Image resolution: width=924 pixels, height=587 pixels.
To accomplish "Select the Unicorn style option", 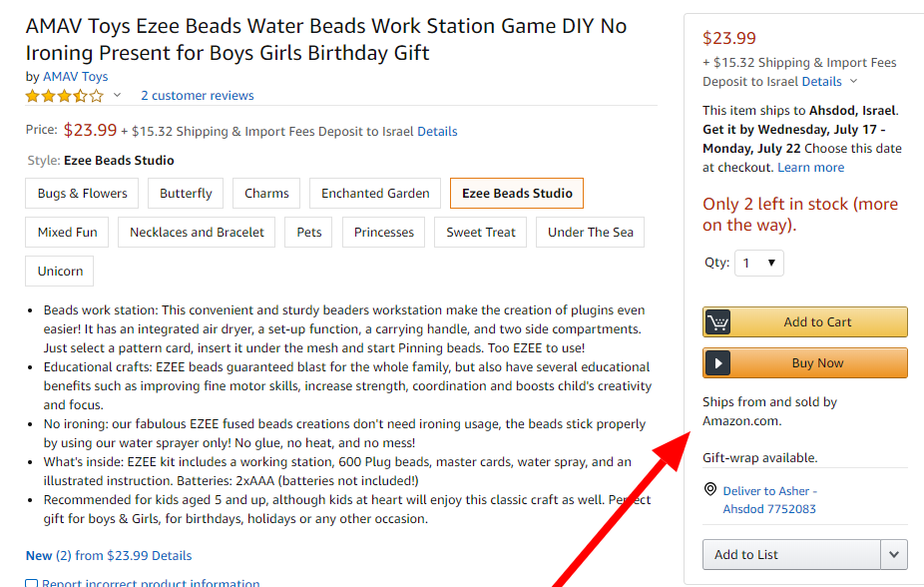I will coord(60,272).
